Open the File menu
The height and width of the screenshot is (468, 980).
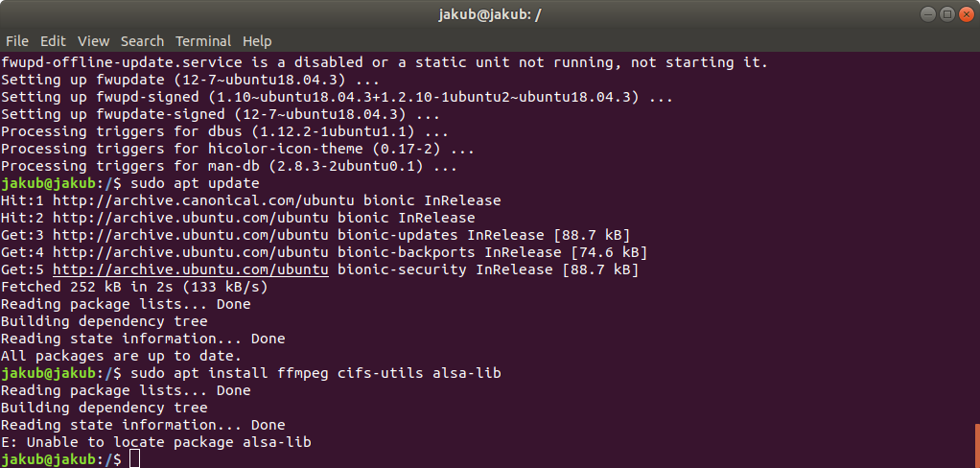click(x=17, y=41)
